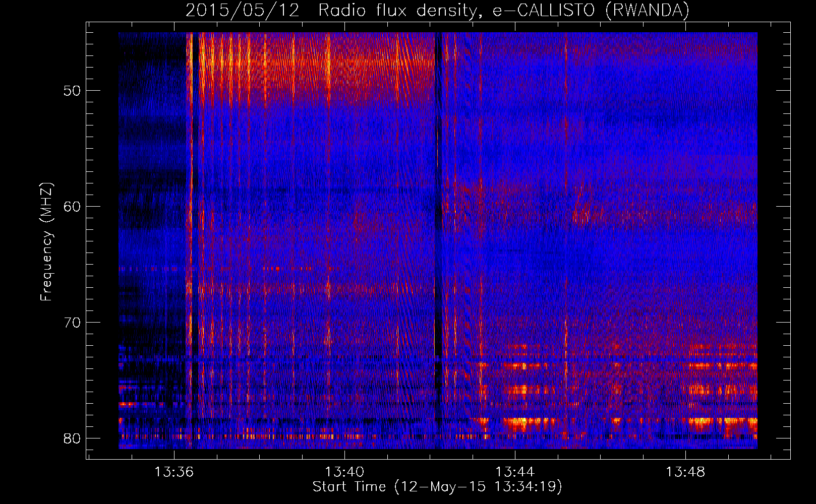Select the "Frequency (MHZ)" axis label
816x504 pixels.
tap(46, 241)
